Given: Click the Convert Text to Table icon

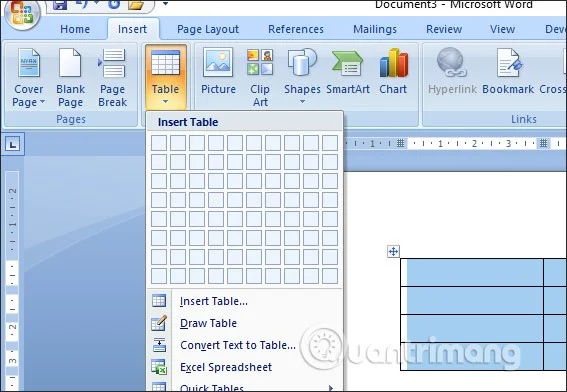Looking at the screenshot, I should [x=159, y=345].
